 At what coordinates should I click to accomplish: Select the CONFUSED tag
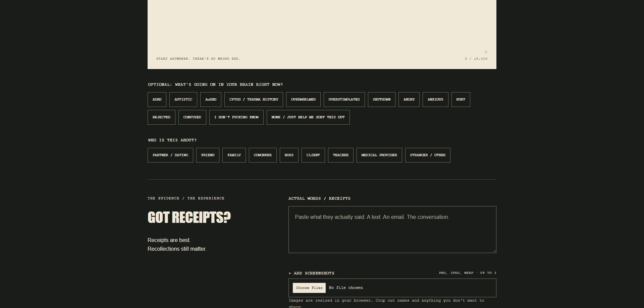[192, 117]
